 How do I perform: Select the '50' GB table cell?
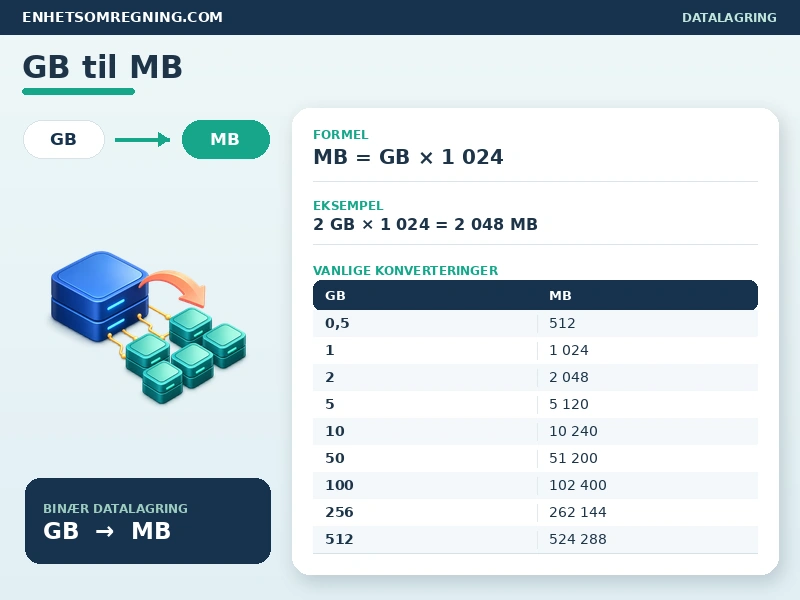coord(335,458)
